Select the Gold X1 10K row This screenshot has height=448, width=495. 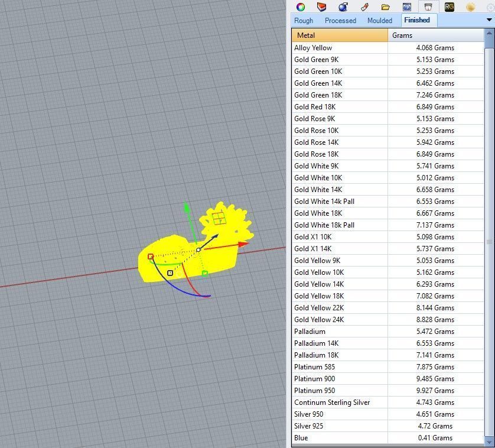[x=387, y=236]
